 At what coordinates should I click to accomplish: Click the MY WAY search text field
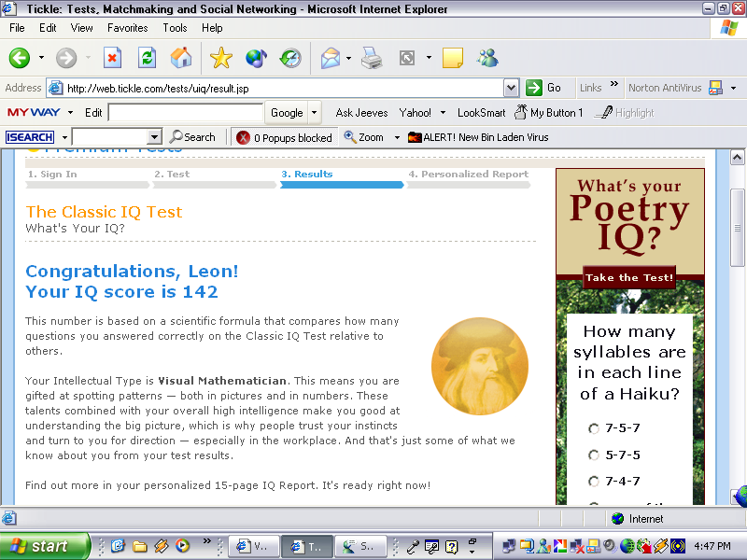[x=186, y=113]
